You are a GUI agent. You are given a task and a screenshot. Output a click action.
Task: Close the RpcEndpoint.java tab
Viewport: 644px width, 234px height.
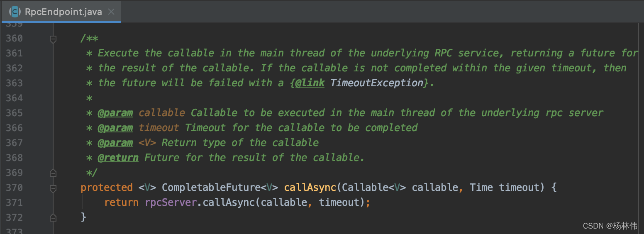(111, 12)
